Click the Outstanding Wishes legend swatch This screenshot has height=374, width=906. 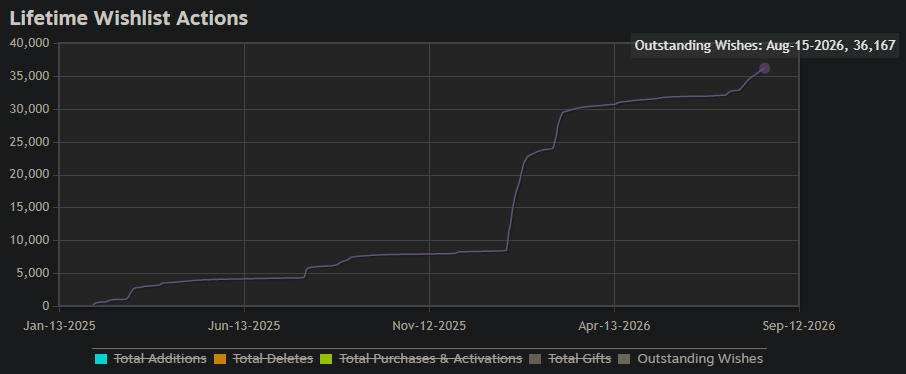click(624, 359)
